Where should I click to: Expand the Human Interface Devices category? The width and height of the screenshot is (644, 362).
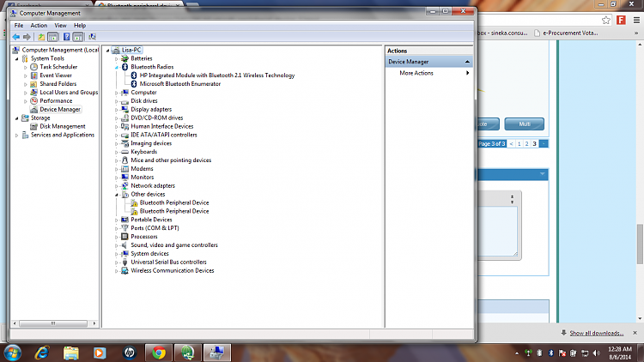(117, 127)
